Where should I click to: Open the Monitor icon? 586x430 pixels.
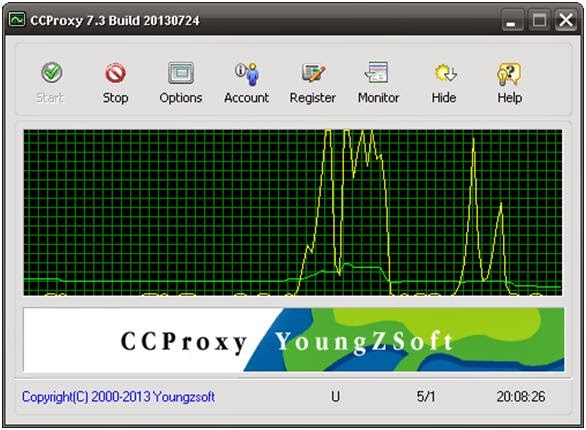(x=377, y=72)
